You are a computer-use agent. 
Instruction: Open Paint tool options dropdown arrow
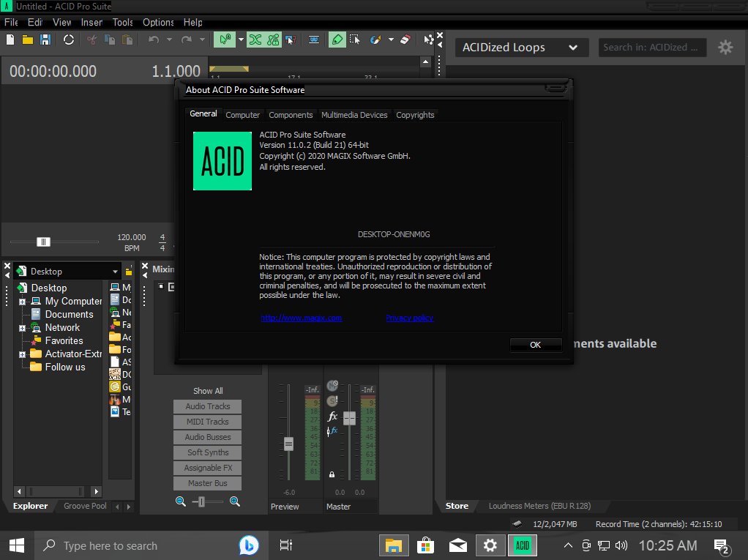(x=391, y=40)
